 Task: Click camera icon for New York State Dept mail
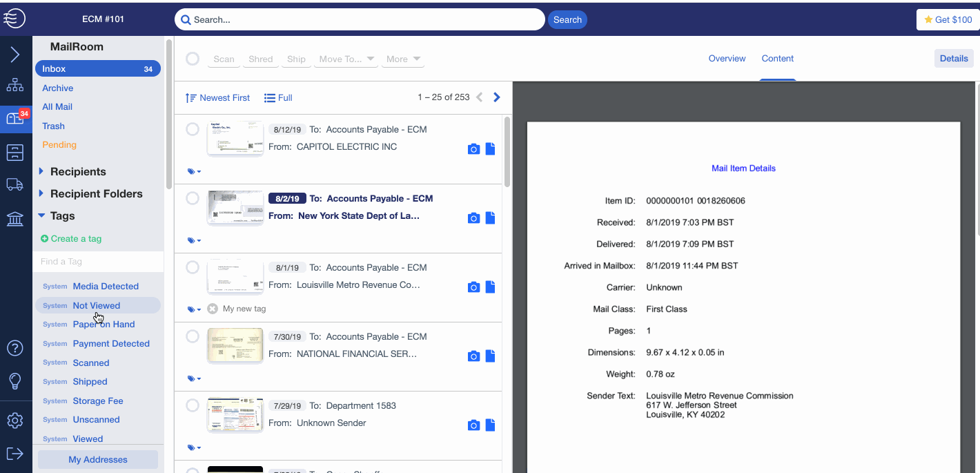point(473,218)
